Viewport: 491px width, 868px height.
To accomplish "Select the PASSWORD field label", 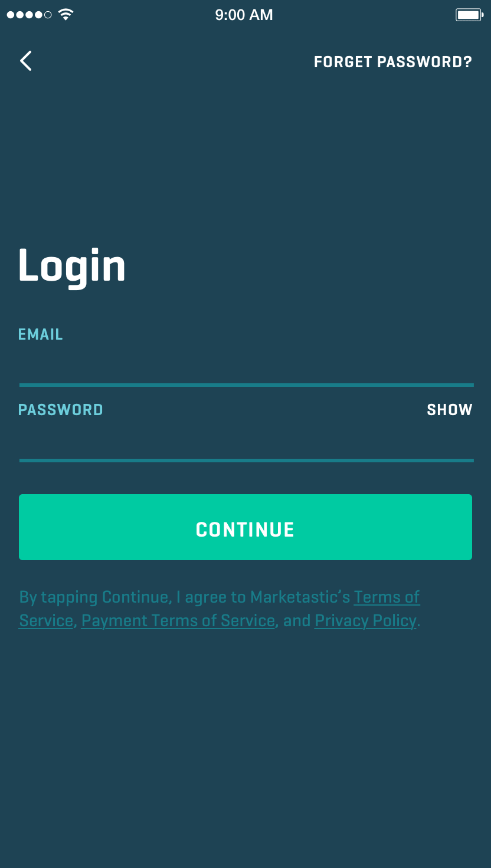I will click(61, 410).
